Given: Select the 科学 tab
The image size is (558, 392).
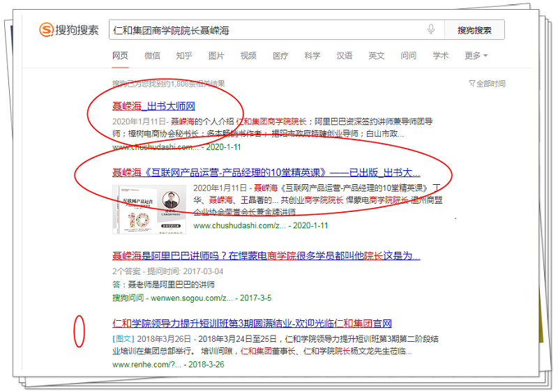Looking at the screenshot, I should click(312, 56).
